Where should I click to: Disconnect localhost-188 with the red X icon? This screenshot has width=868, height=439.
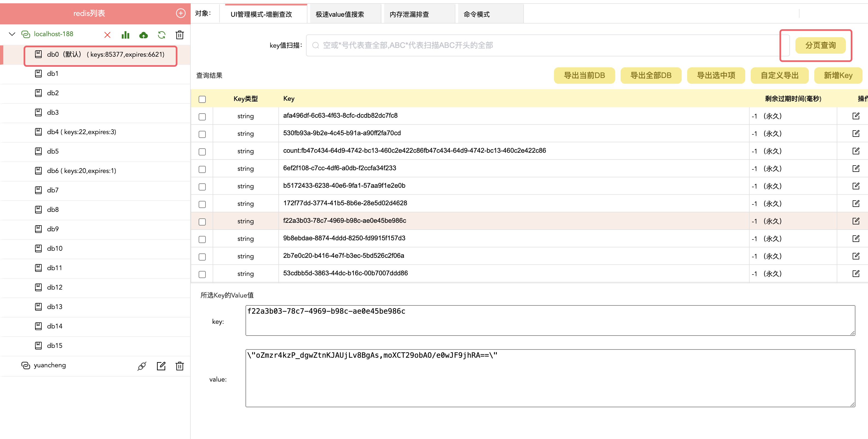point(107,35)
